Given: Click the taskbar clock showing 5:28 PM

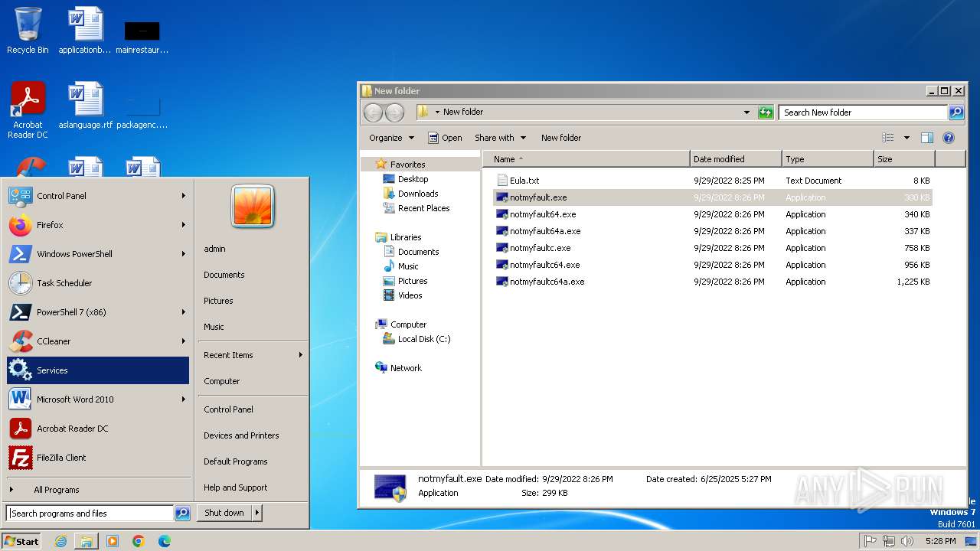Looking at the screenshot, I should (x=940, y=541).
